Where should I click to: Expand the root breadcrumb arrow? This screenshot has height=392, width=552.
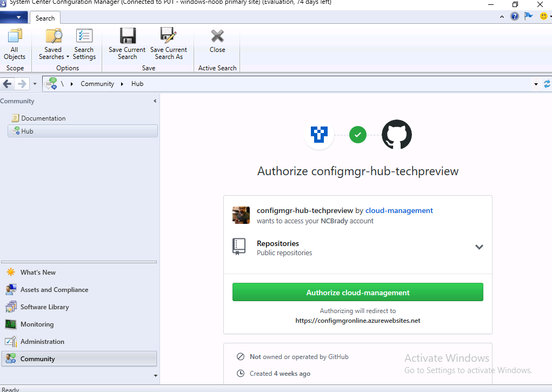point(72,84)
